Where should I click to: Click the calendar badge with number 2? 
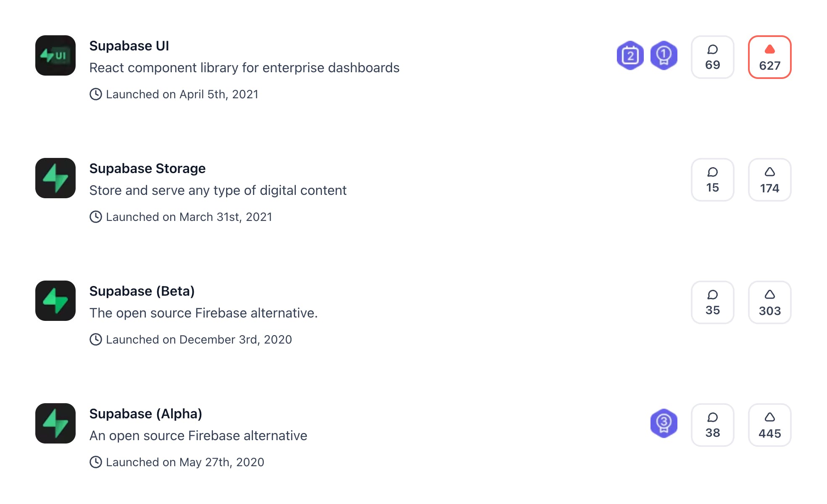pyautogui.click(x=630, y=55)
